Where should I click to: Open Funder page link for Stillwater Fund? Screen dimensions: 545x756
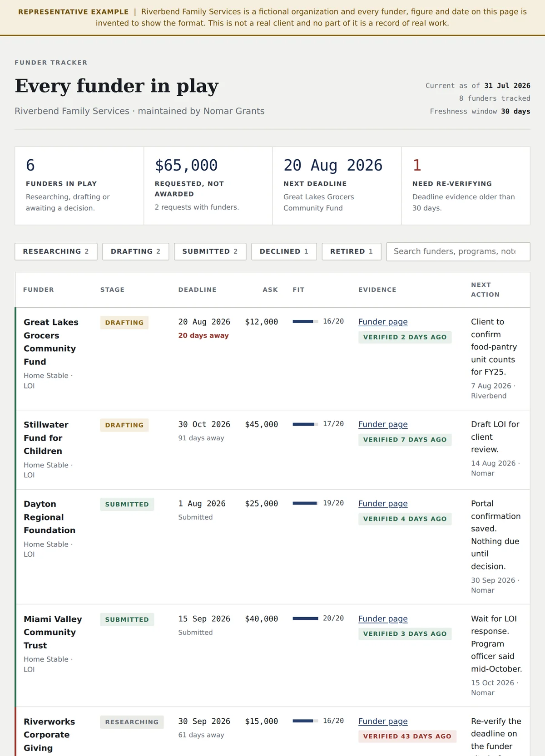383,424
